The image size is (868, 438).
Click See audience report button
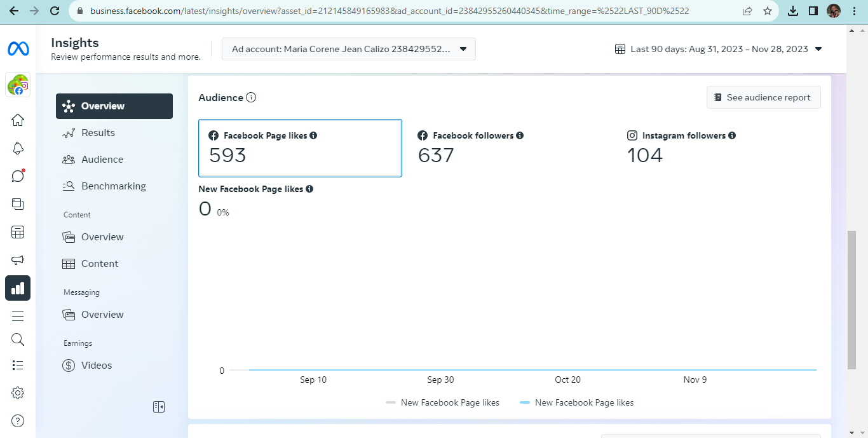click(x=763, y=97)
